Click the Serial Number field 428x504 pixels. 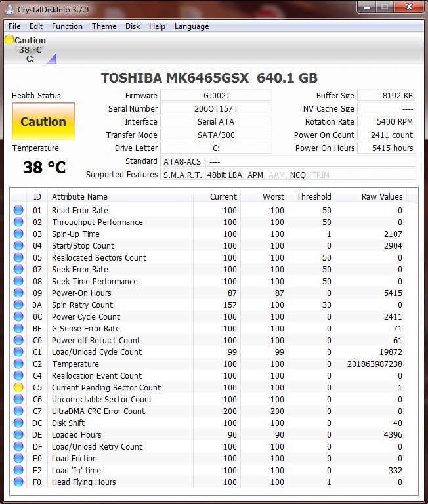(x=216, y=109)
